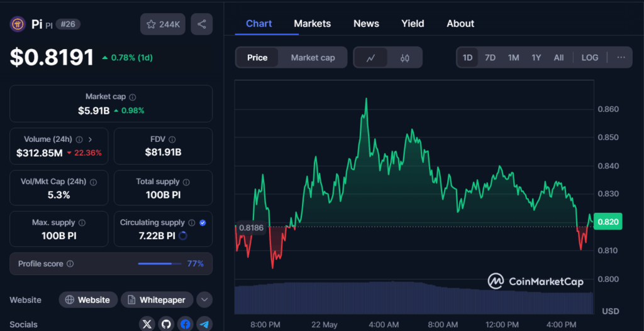
Task: Click the 77% profile score text
Action: tap(195, 264)
